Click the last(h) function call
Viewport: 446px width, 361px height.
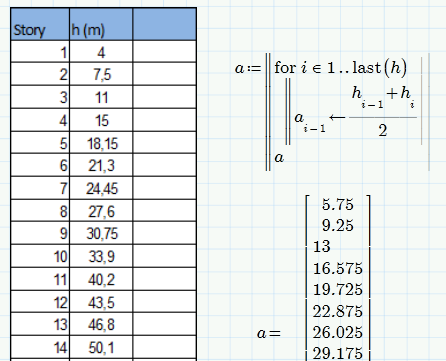point(380,68)
